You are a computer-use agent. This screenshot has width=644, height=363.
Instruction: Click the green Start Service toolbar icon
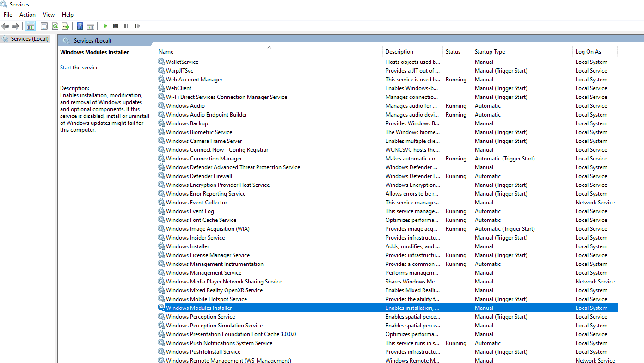tap(105, 26)
